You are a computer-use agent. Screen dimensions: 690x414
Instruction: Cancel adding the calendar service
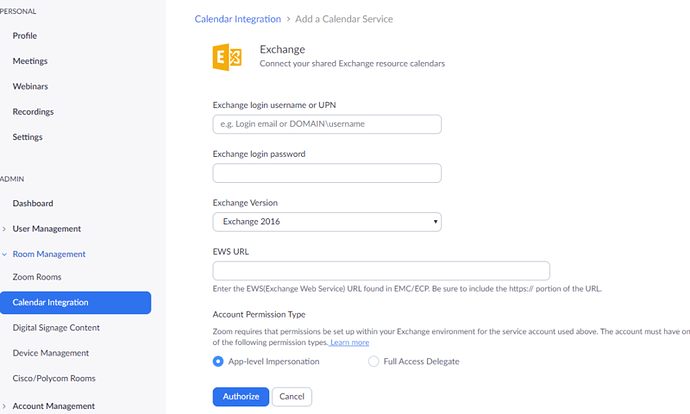[x=291, y=396]
